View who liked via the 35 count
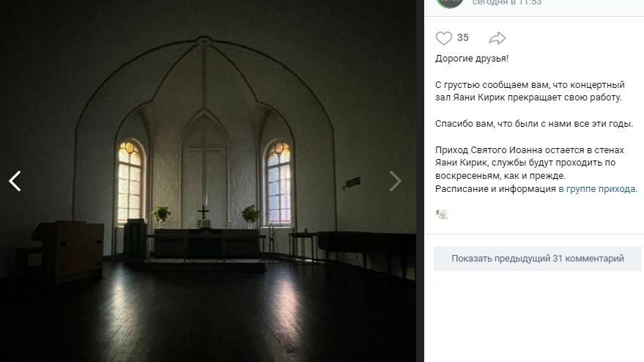 463,38
